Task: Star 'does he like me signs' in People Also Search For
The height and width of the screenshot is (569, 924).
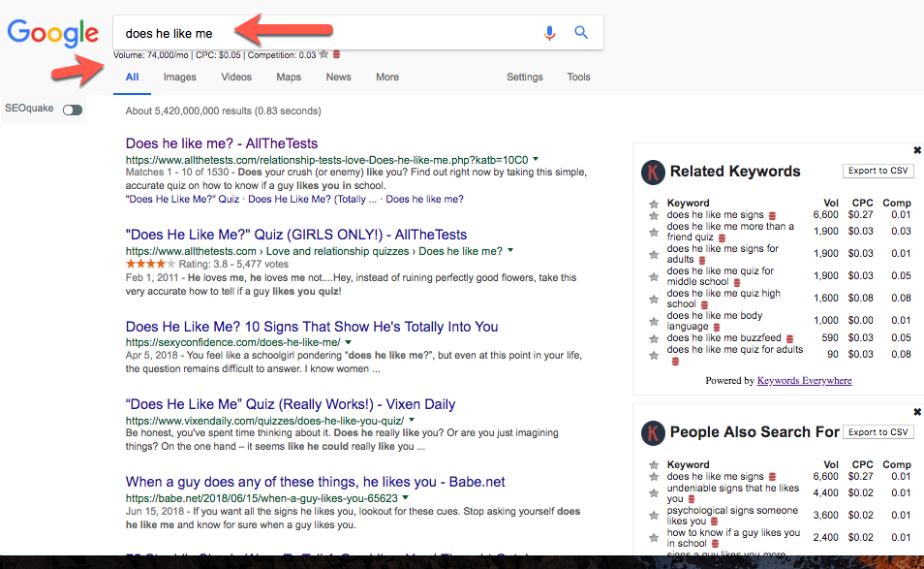Action: 654,477
